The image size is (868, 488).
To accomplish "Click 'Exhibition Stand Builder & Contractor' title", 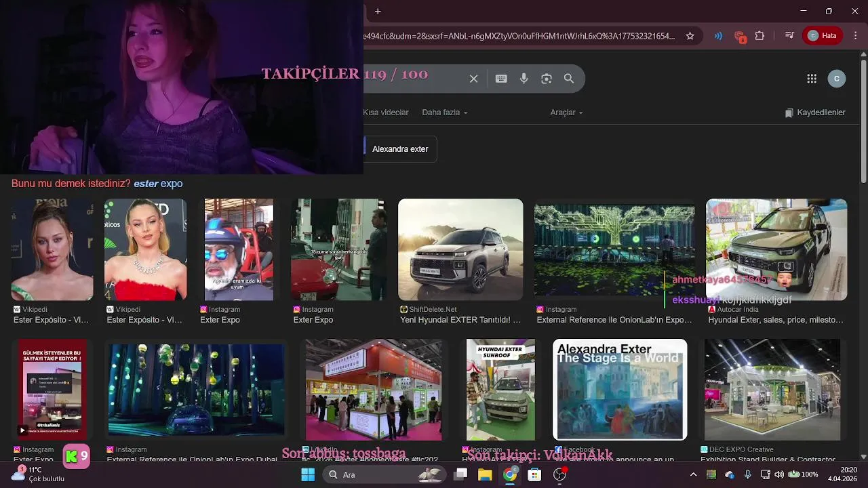I will [x=768, y=460].
